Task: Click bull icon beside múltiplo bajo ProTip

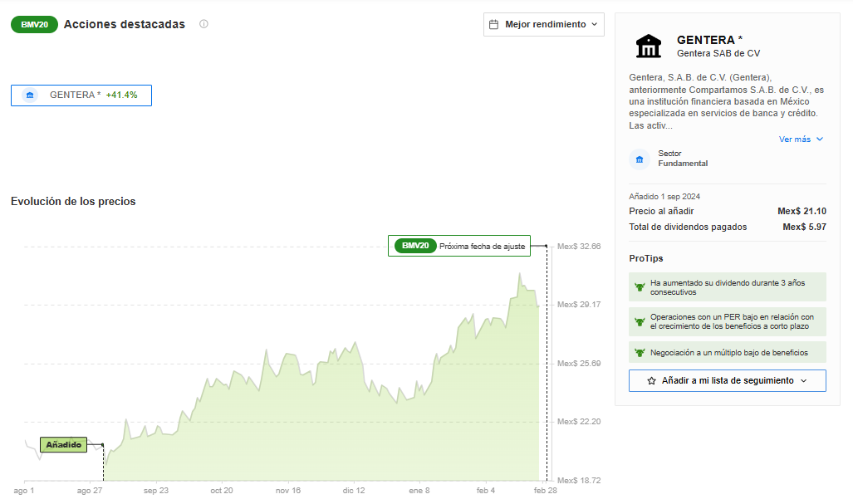Action: coord(640,352)
